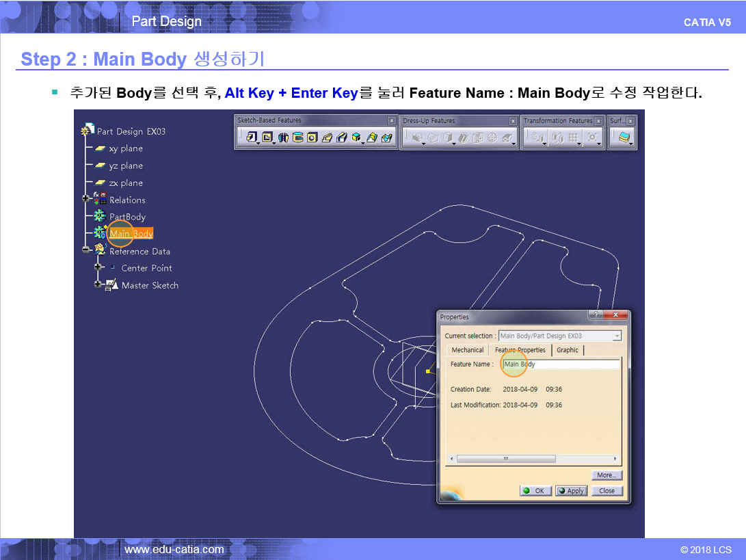Select the Pad tool in Sketch-Based Features
Viewport: 746px width, 560px height.
point(252,137)
